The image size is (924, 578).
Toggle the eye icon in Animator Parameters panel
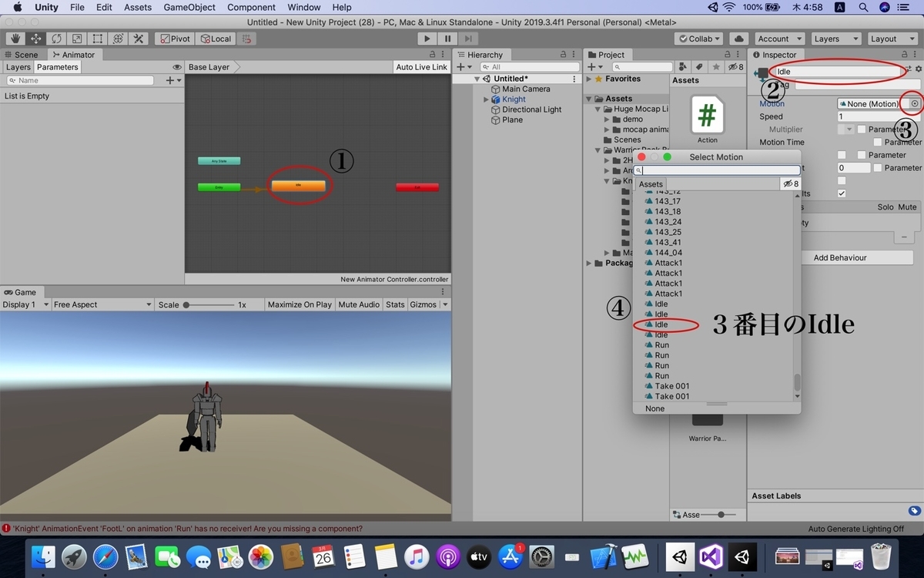177,67
